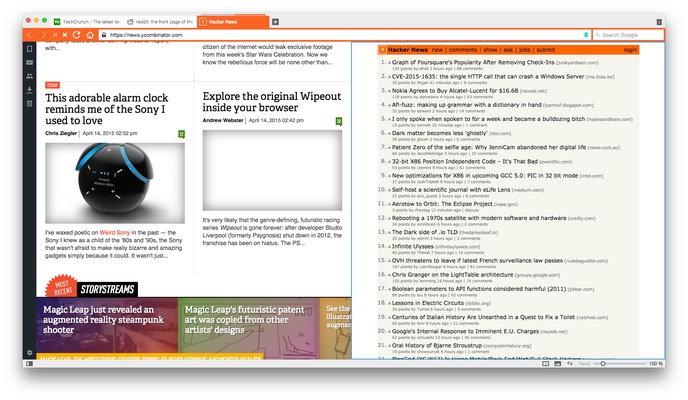Open 'Boolean parameters to API functions' story
Image resolution: width=688 pixels, height=400 pixels.
(x=479, y=289)
